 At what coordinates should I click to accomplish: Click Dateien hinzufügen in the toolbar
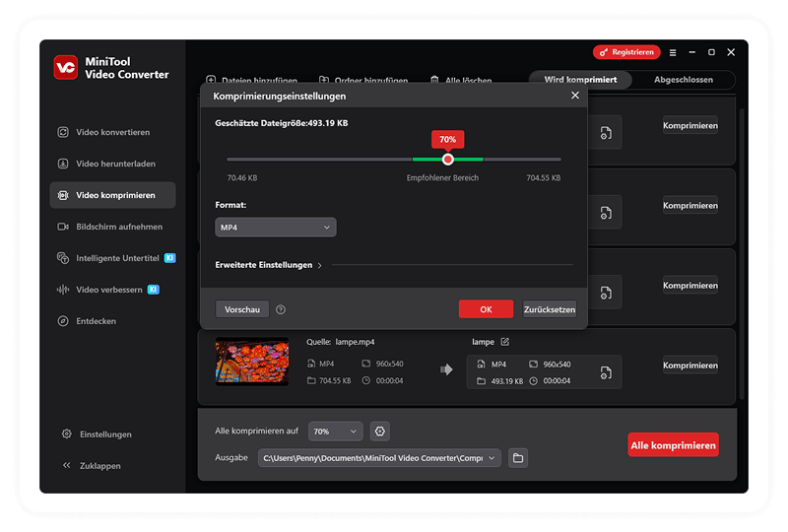click(252, 80)
